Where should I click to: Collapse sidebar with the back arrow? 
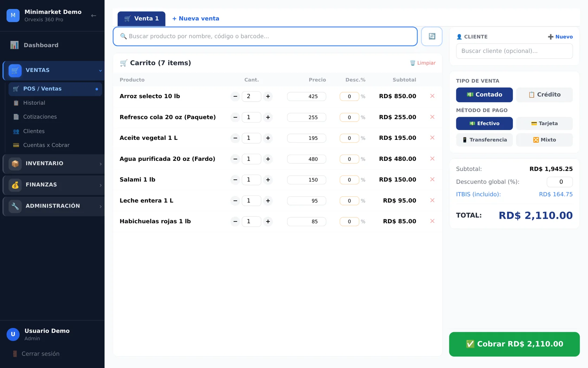tap(93, 15)
